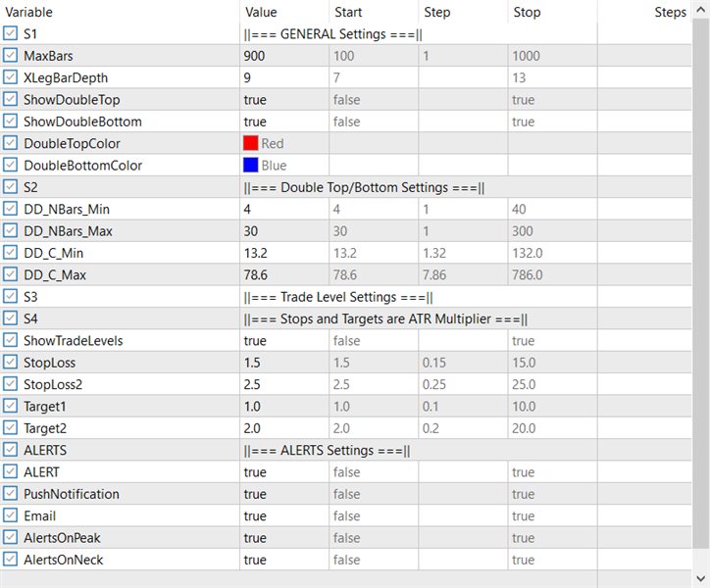Open ShowDoubleBottom value true
This screenshot has width=710, height=588.
pos(255,122)
